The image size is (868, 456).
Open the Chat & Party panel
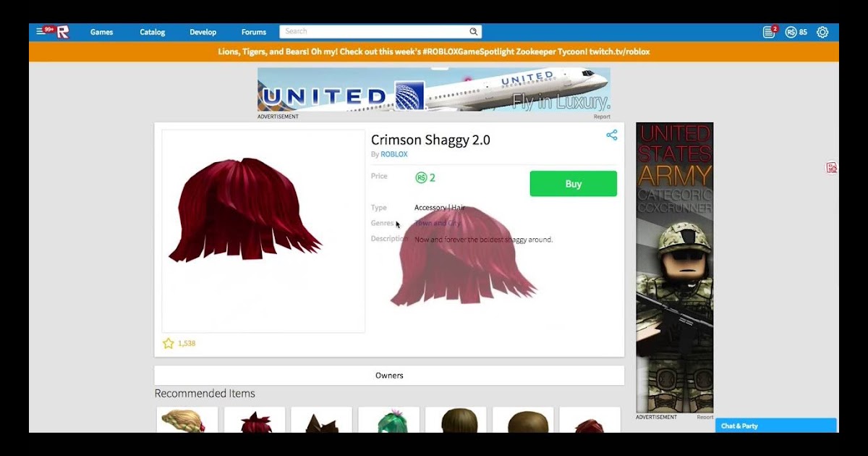775,426
